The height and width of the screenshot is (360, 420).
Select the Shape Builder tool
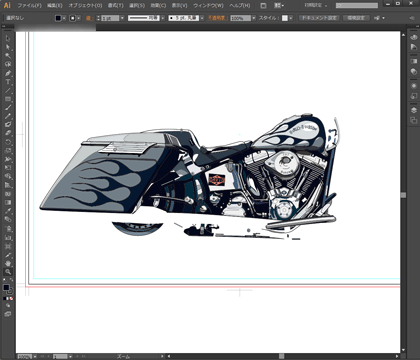(8, 176)
